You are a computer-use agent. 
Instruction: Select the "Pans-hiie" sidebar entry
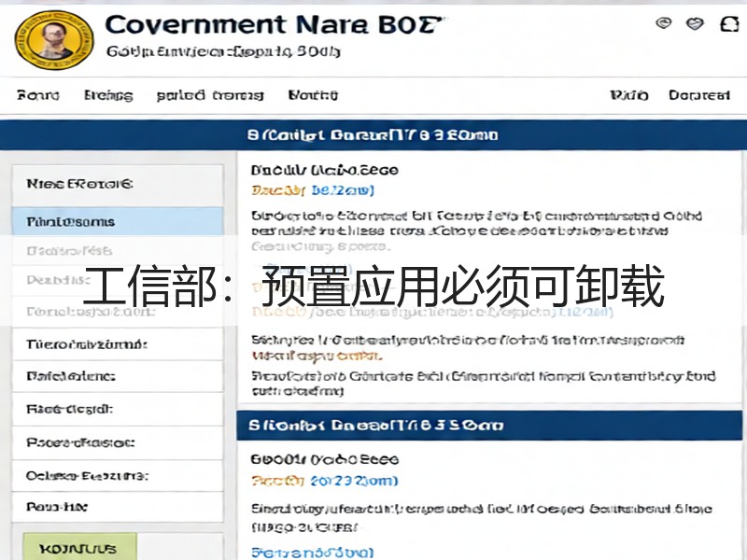click(x=118, y=507)
